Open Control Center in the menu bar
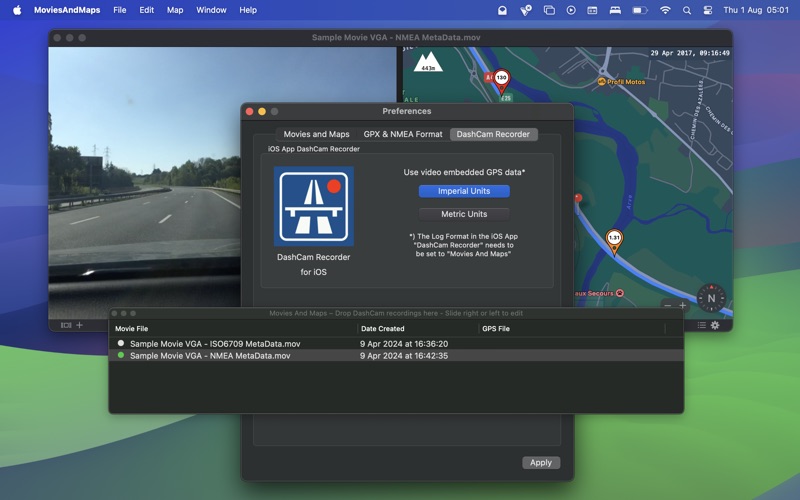The image size is (800, 500). (x=708, y=10)
